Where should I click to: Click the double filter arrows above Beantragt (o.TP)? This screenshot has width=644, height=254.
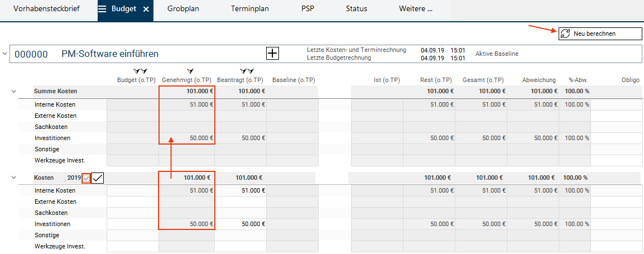click(246, 71)
